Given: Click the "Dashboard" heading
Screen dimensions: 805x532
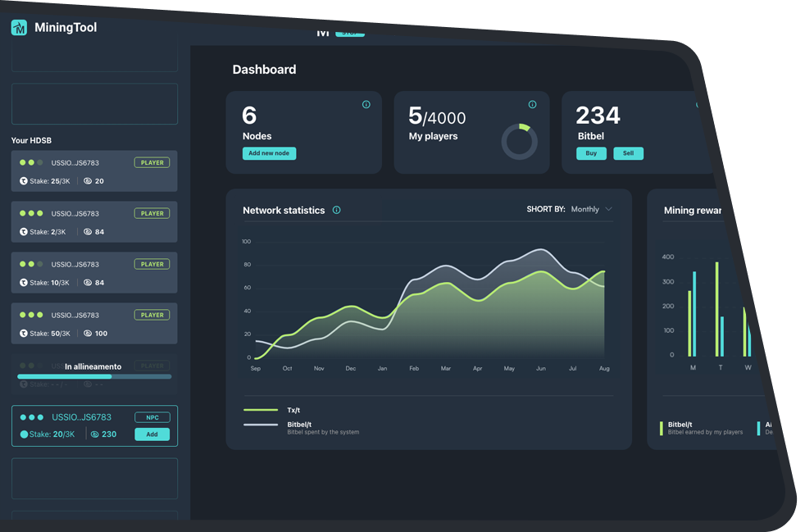Looking at the screenshot, I should click(x=265, y=70).
